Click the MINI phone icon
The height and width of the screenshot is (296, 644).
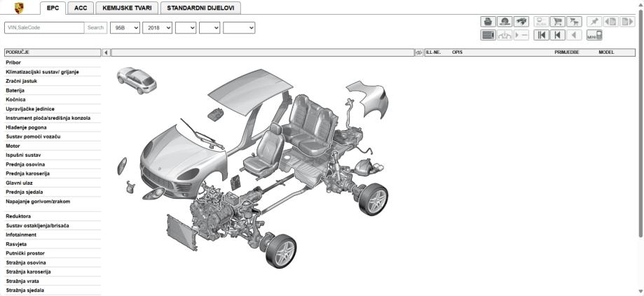point(594,35)
